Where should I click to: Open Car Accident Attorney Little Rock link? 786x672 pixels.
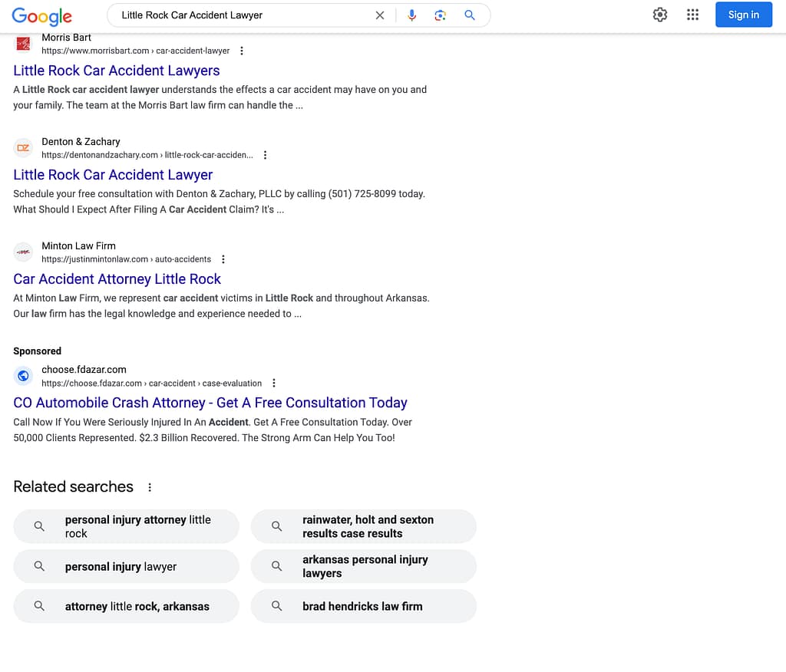click(x=117, y=279)
